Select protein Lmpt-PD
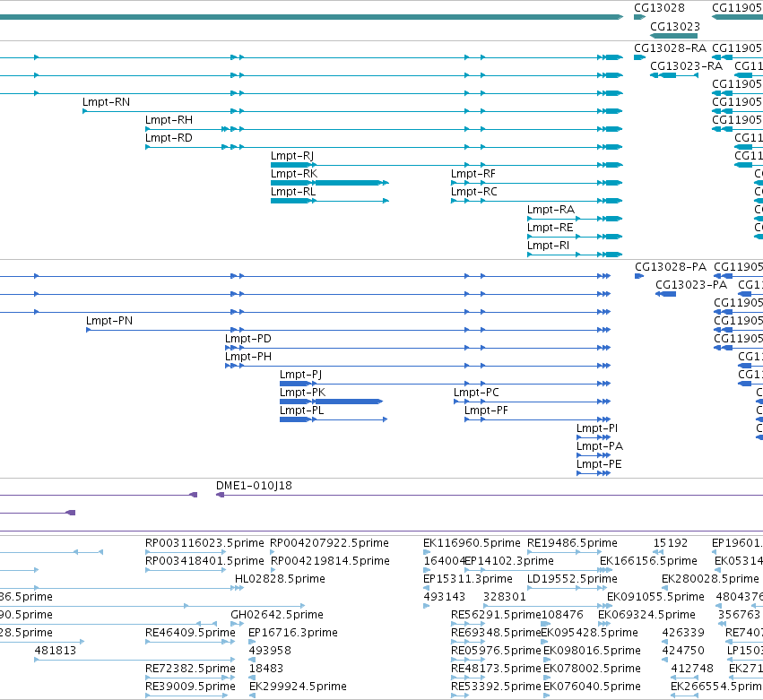 tap(247, 339)
